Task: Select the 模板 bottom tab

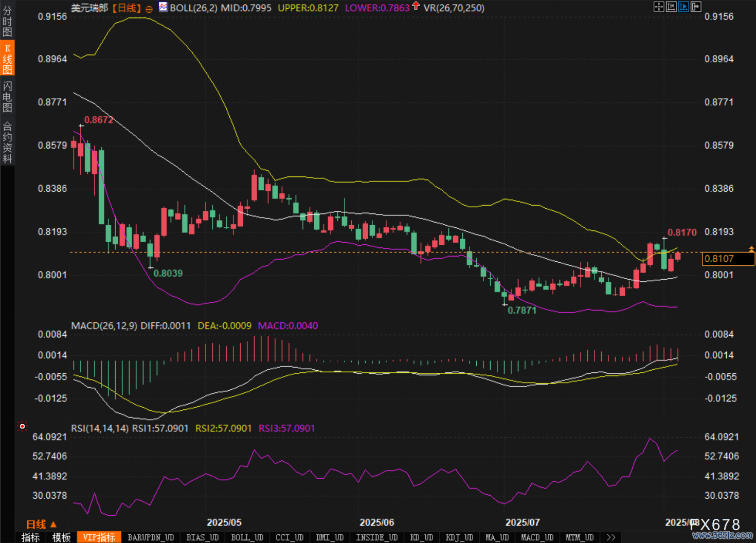Action: (61, 537)
